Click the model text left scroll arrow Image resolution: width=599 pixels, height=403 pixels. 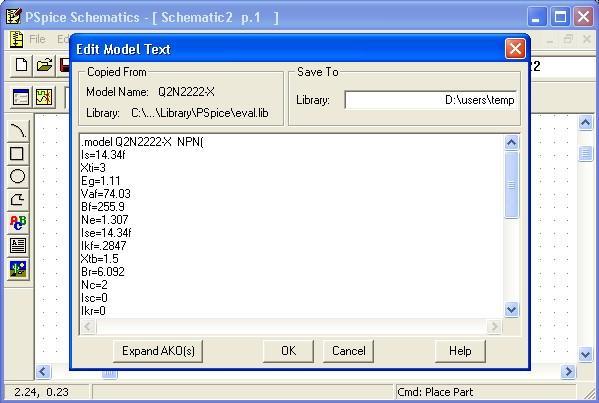point(88,327)
